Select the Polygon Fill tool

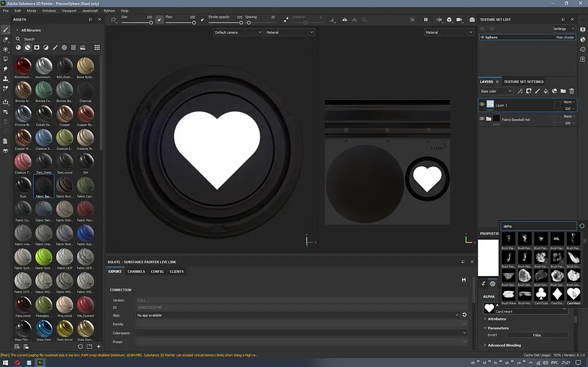tap(5, 59)
